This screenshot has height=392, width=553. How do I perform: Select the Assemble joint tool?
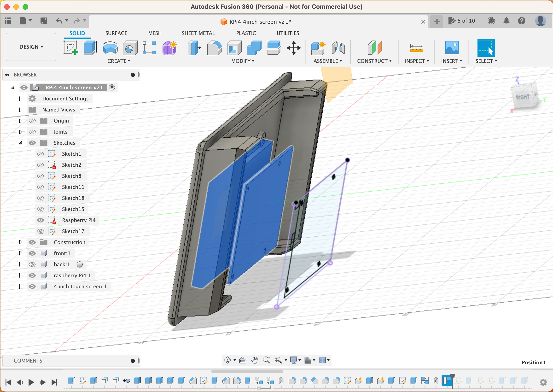coord(339,47)
